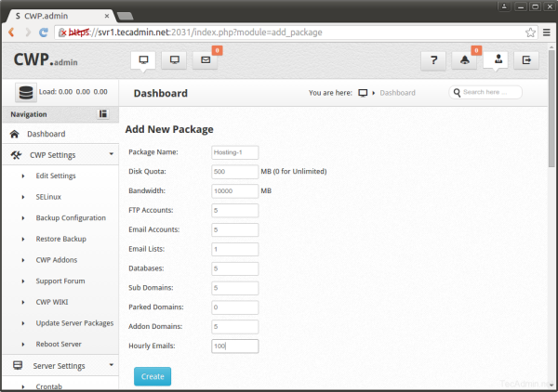
Task: Click the Create button
Action: 153,376
